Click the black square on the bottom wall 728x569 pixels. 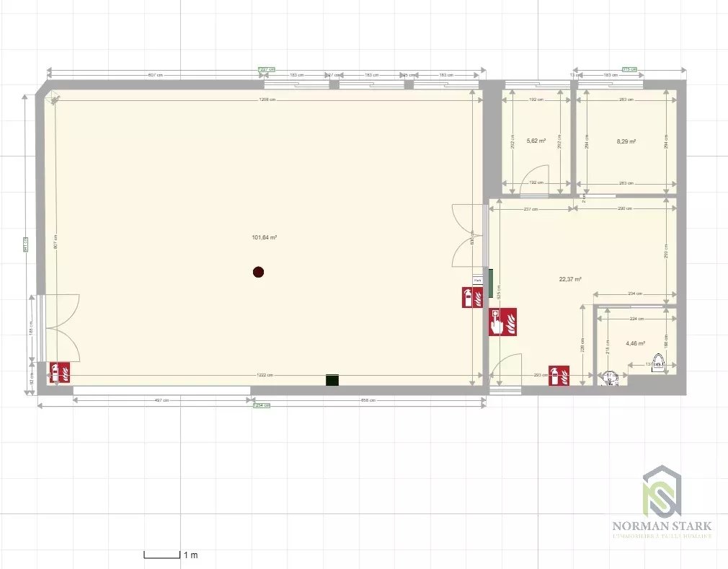pyautogui.click(x=332, y=380)
